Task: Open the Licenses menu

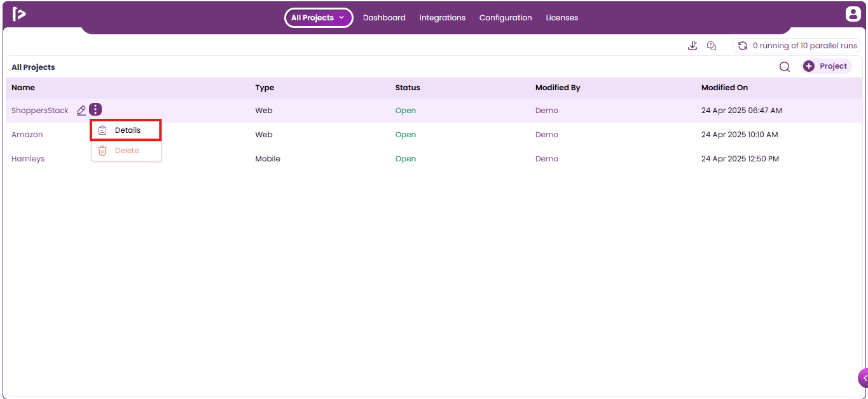Action: [562, 18]
